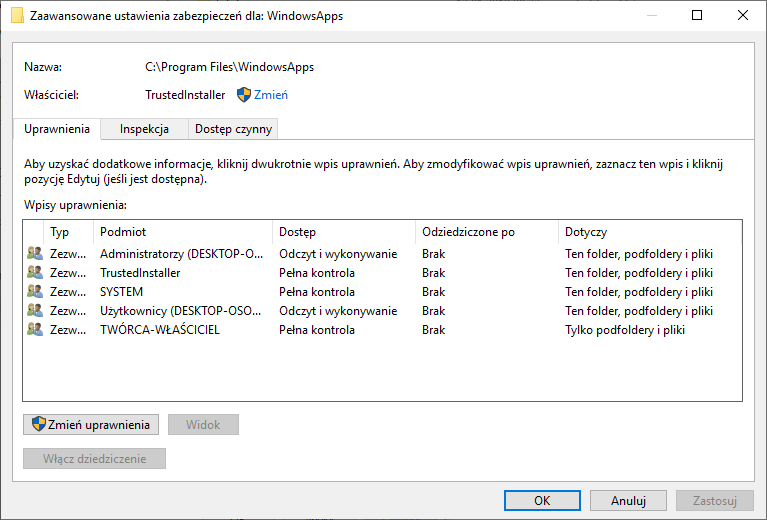This screenshot has height=520, width=767.
Task: Sort by the Podmiot column header
Action: (x=182, y=232)
